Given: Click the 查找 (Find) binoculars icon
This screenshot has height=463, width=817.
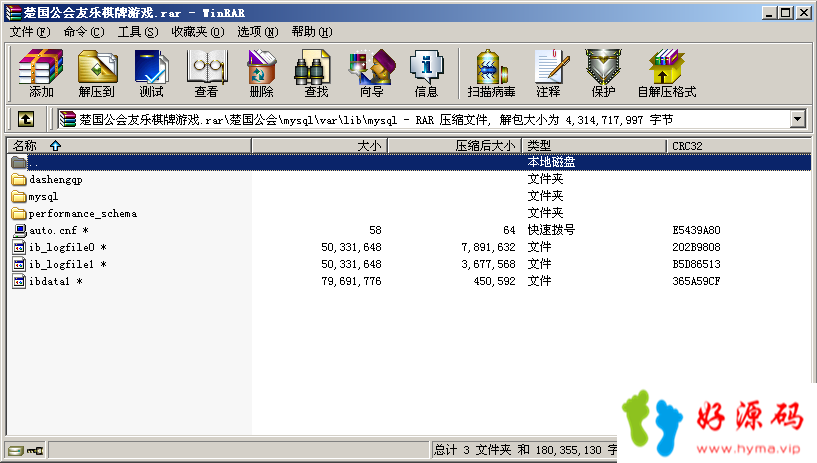Looking at the screenshot, I should click(x=313, y=66).
